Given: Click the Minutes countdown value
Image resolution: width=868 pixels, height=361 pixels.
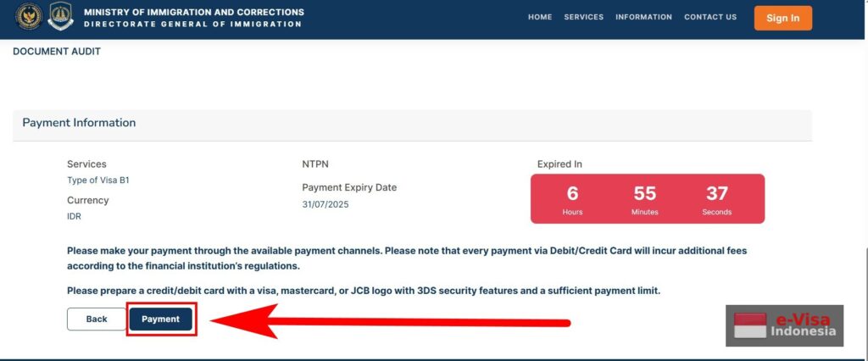Looking at the screenshot, I should 645,193.
